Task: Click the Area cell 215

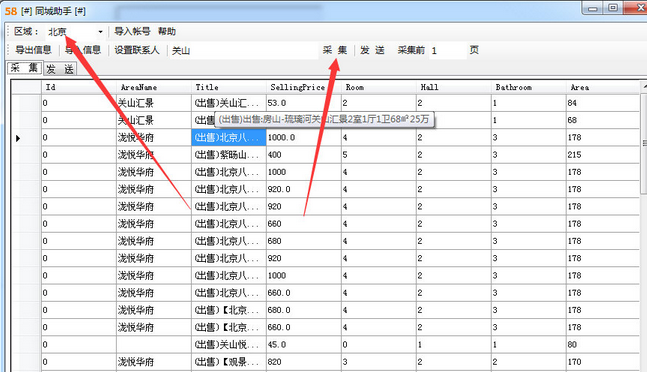Action: pos(603,155)
